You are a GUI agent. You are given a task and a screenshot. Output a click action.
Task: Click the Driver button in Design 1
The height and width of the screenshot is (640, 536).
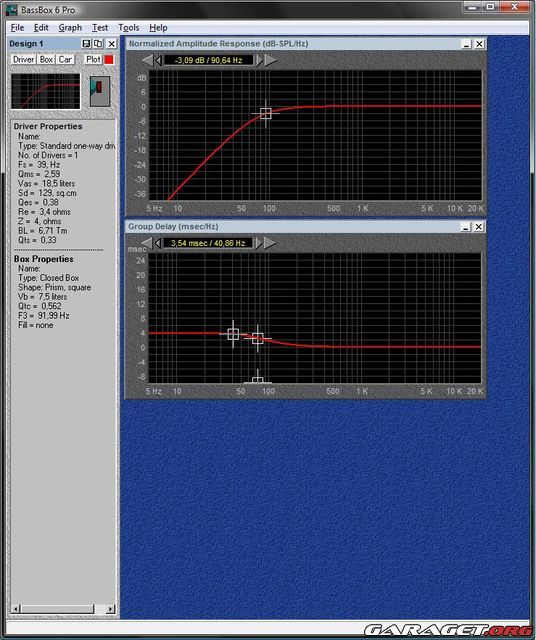pos(23,60)
